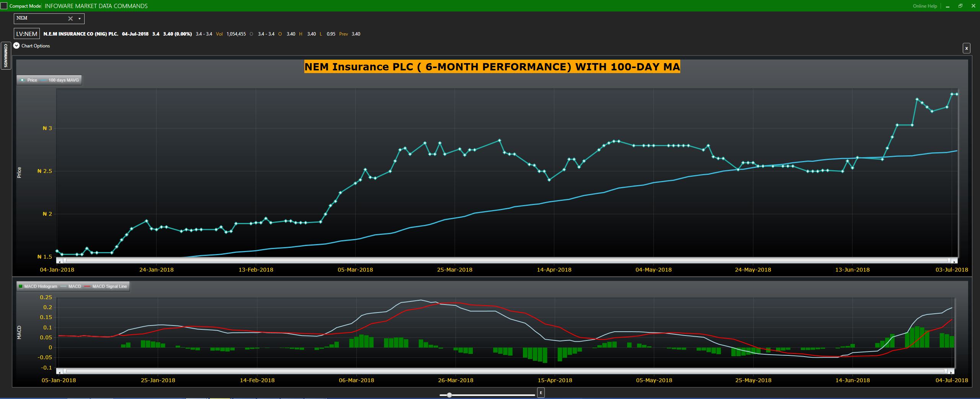Open the NEM symbol dropdown arrow
Screen dimensions: 980x399
(80, 18)
